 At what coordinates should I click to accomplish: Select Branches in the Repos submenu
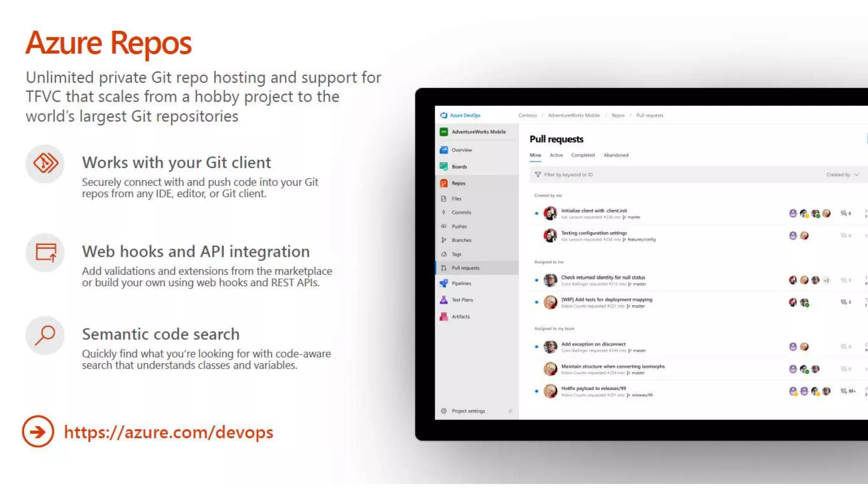[x=461, y=240]
